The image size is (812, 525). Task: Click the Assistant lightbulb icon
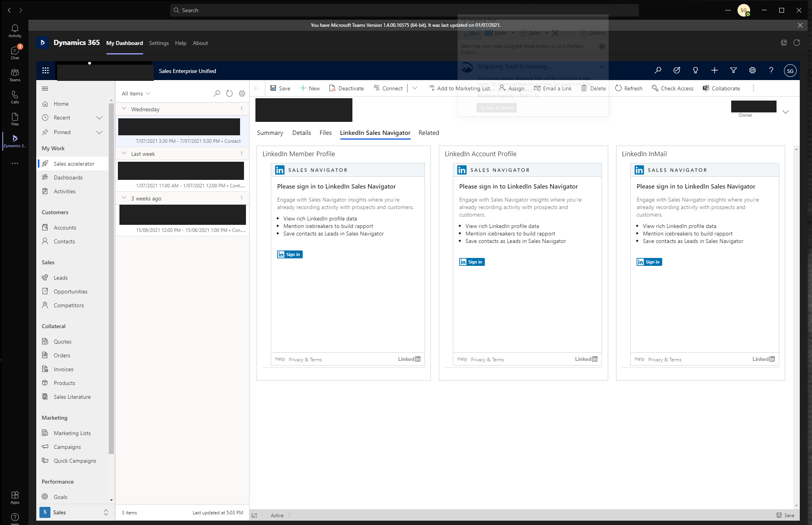tap(695, 71)
